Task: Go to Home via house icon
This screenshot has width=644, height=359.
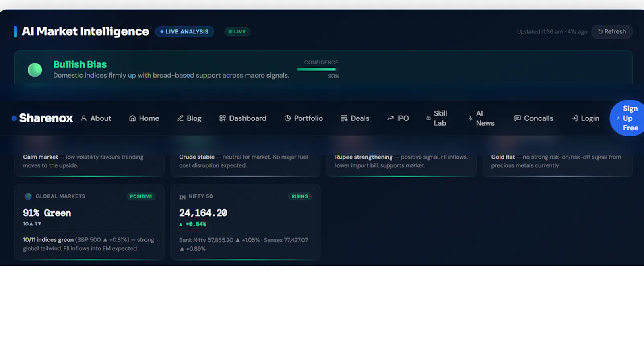Action: click(x=132, y=118)
